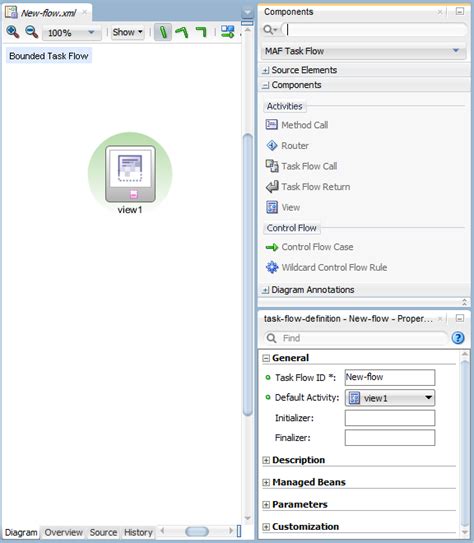Image resolution: width=474 pixels, height=543 pixels.
Task: Switch to the Source tab
Action: 103,532
